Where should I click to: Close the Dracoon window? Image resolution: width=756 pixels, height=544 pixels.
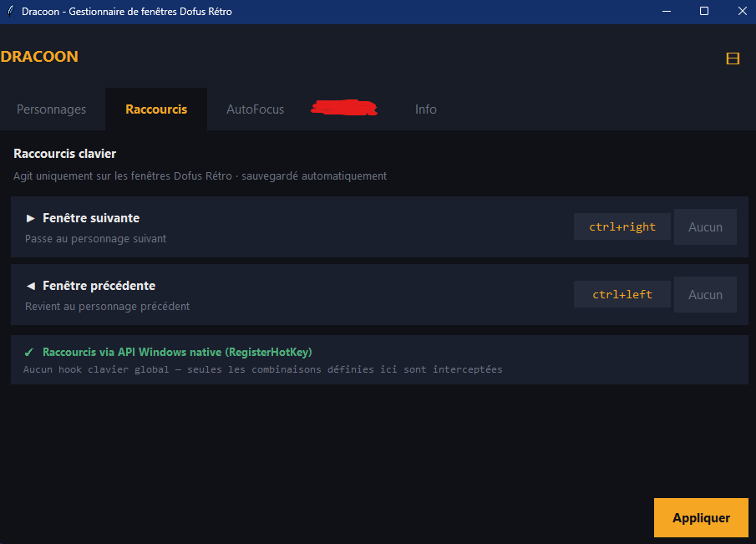point(742,11)
